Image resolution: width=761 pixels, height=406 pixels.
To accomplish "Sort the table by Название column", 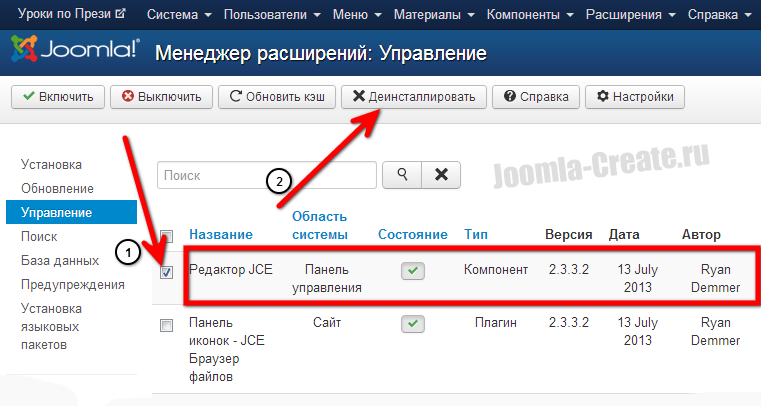I will (x=220, y=234).
